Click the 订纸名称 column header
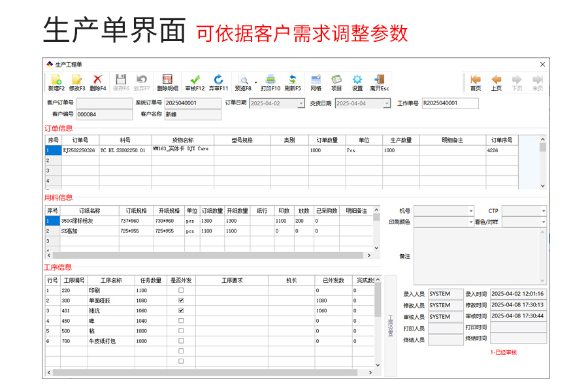The width and height of the screenshot is (588, 392). (x=90, y=211)
